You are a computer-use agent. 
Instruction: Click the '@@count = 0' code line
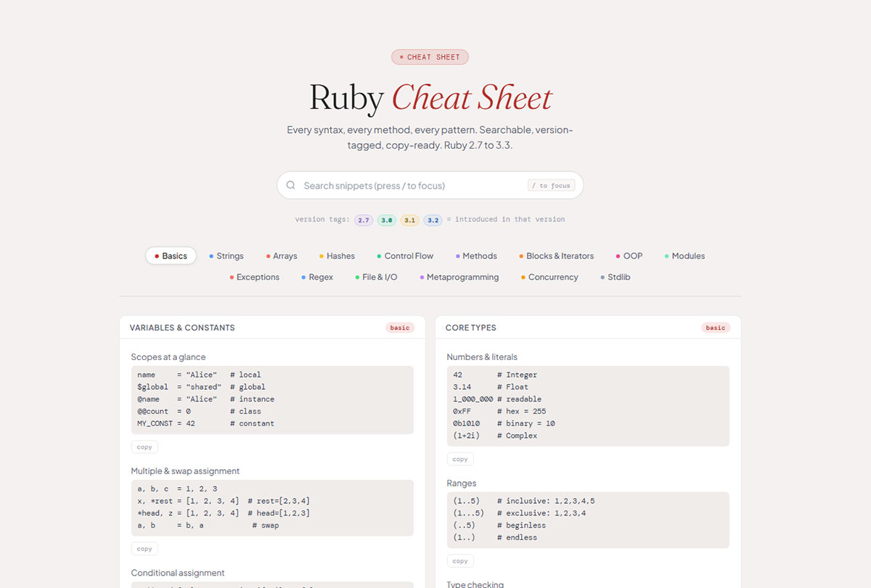199,411
